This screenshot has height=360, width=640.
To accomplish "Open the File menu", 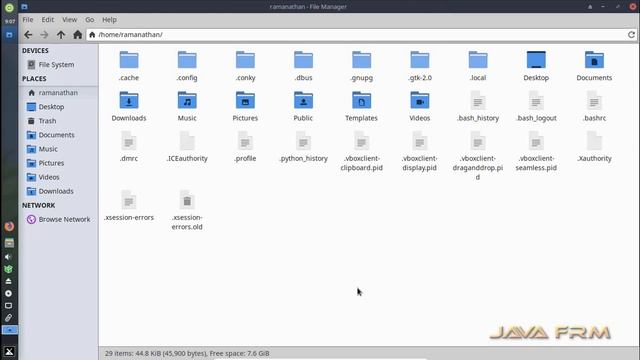I will point(28,20).
